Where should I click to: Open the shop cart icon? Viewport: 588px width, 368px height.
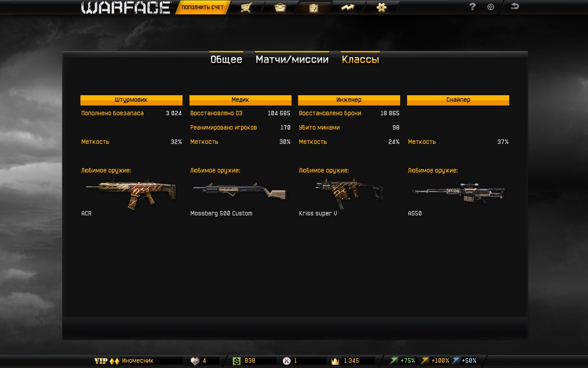coord(246,7)
